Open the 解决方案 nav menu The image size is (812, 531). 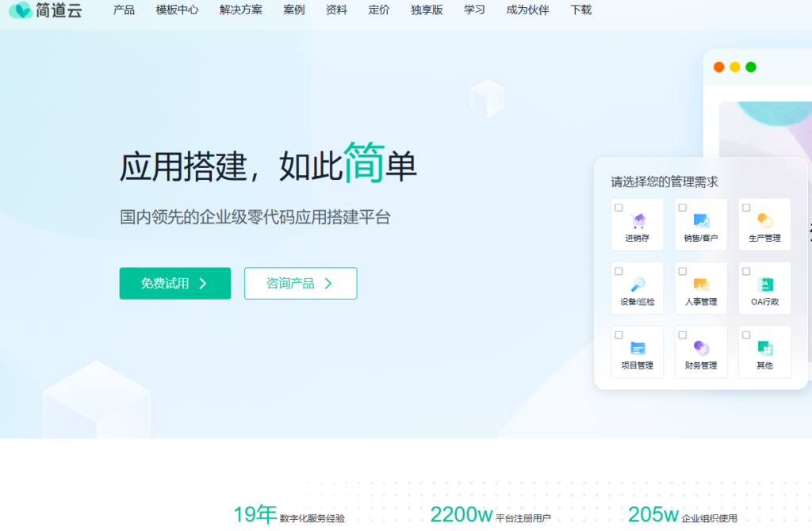[x=241, y=10]
